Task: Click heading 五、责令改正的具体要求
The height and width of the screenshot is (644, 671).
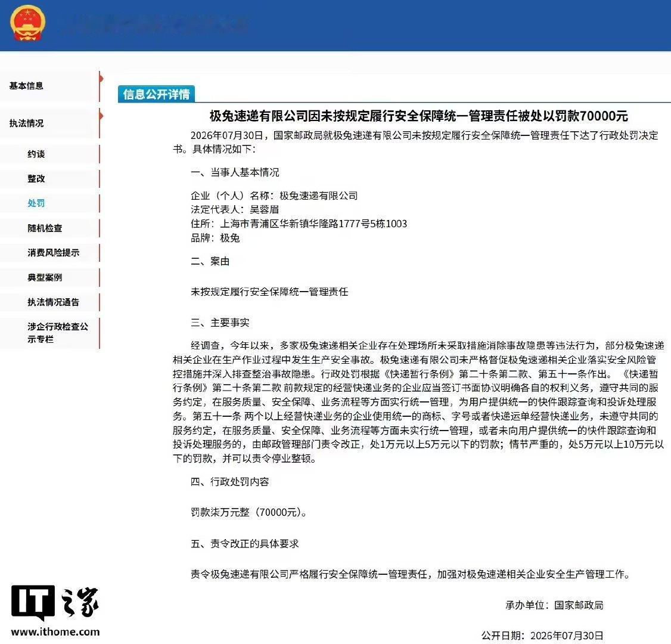Action: 245,544
